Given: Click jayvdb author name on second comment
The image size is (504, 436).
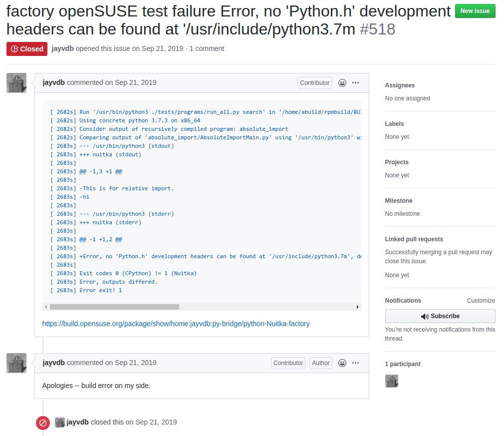Looking at the screenshot, I should 53,363.
